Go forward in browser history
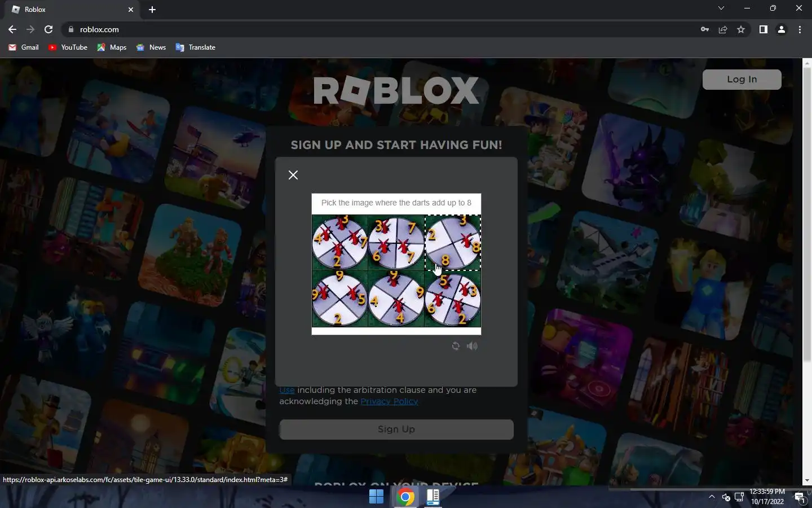 [x=30, y=29]
